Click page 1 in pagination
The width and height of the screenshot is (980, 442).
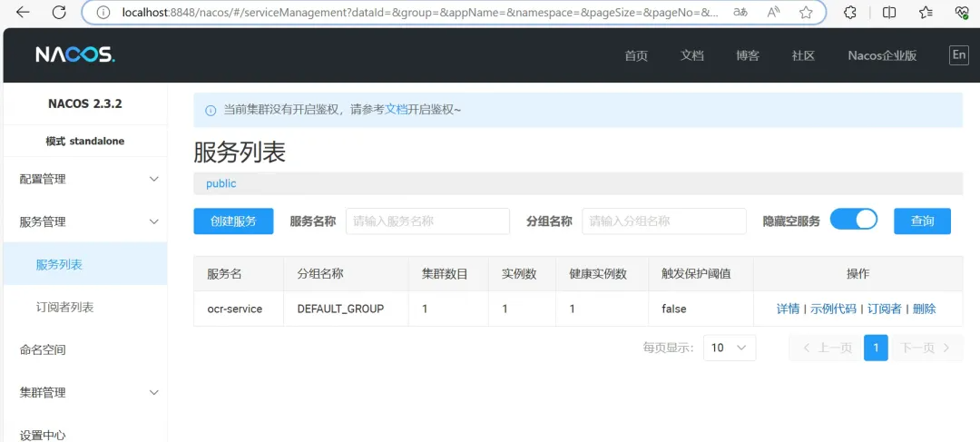coord(876,348)
